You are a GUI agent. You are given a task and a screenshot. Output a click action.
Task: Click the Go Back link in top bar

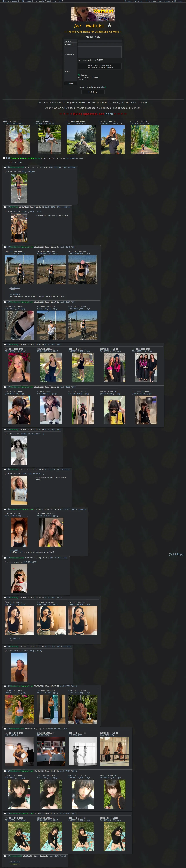(139, 1)
